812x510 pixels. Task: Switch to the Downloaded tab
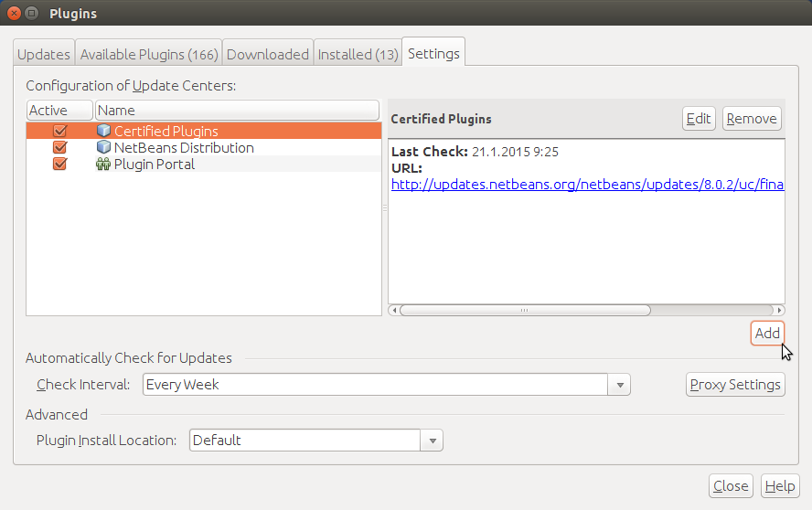coord(268,54)
